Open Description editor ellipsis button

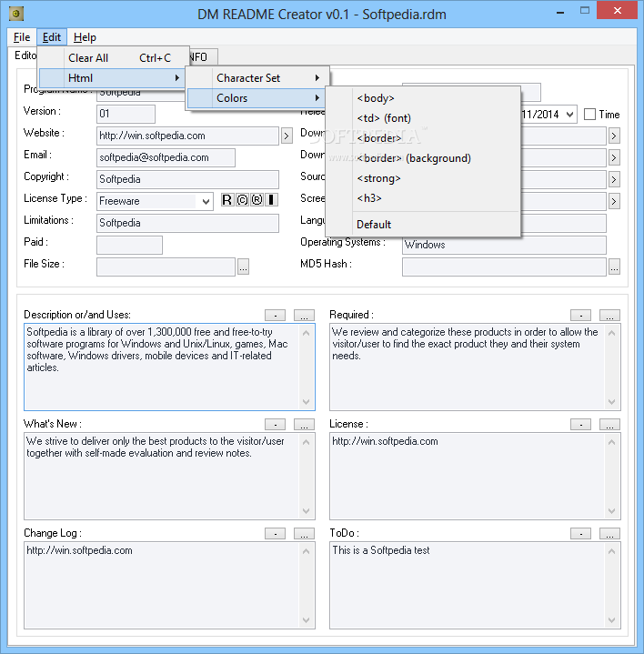[x=304, y=316]
